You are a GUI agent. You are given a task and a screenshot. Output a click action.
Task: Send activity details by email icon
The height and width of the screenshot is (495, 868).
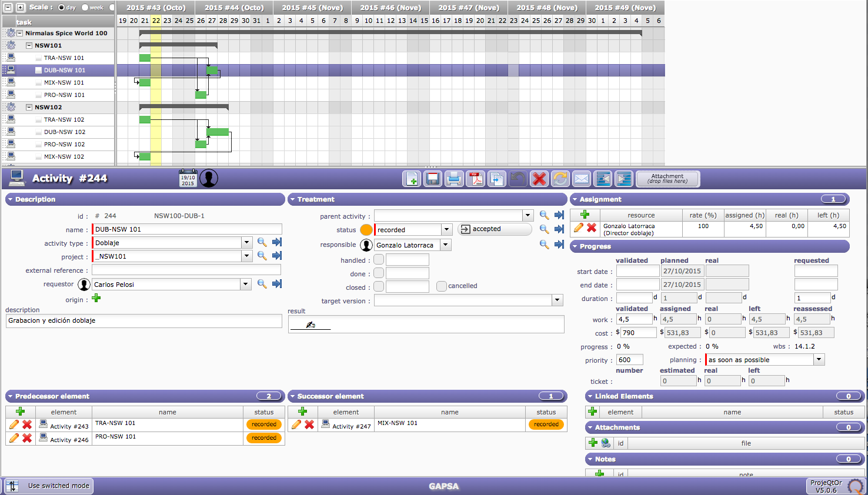(x=582, y=179)
